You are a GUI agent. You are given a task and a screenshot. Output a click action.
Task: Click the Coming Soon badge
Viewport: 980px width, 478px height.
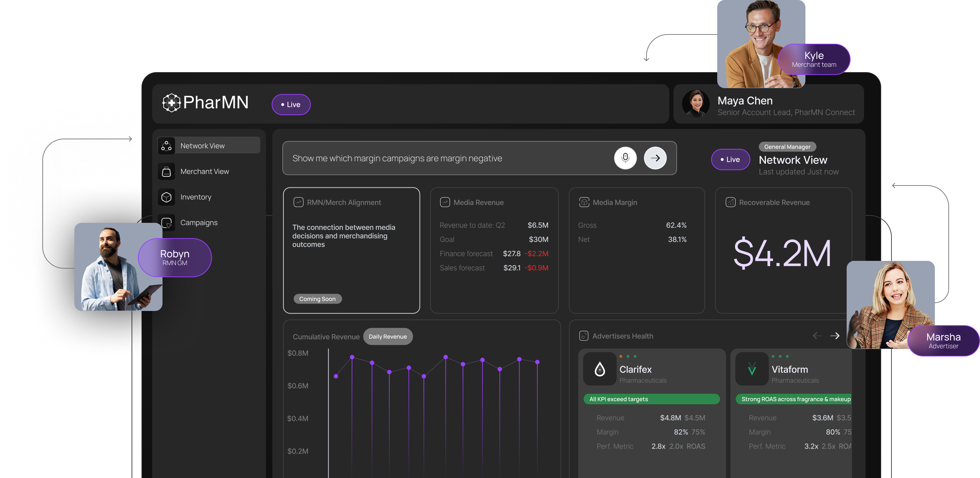click(317, 299)
